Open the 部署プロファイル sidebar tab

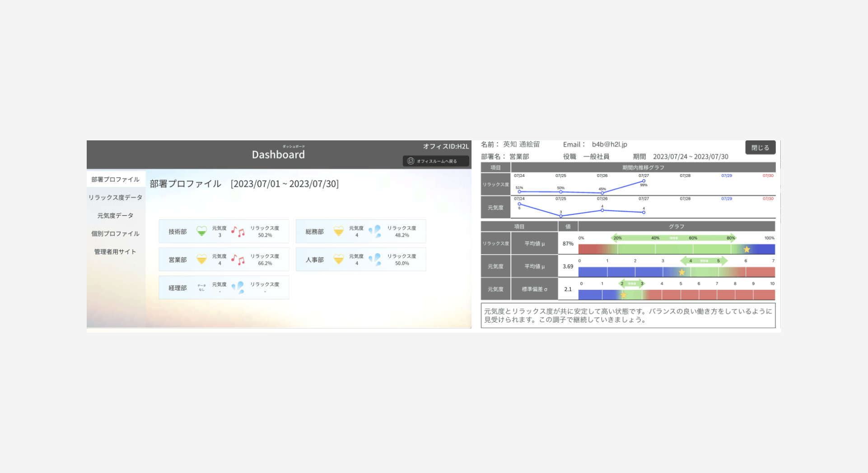point(116,179)
